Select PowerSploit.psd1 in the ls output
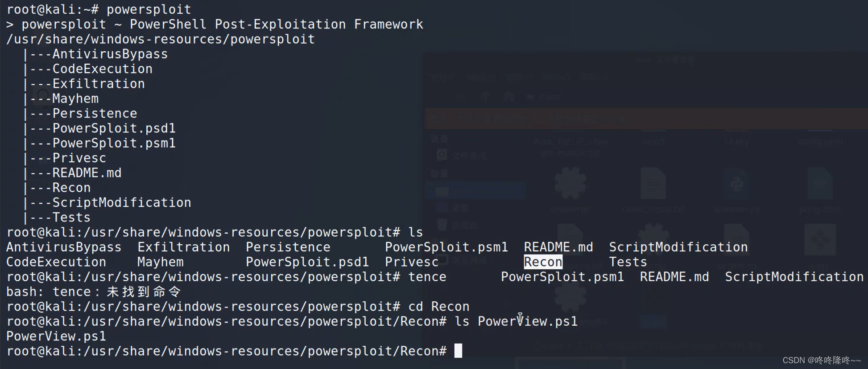The image size is (868, 369). [307, 262]
